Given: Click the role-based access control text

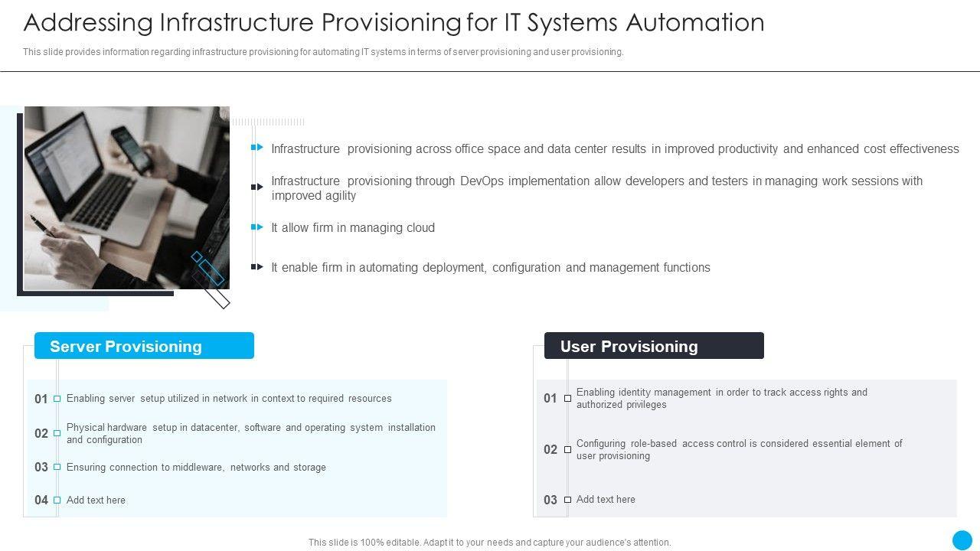Looking at the screenshot, I should [x=739, y=450].
